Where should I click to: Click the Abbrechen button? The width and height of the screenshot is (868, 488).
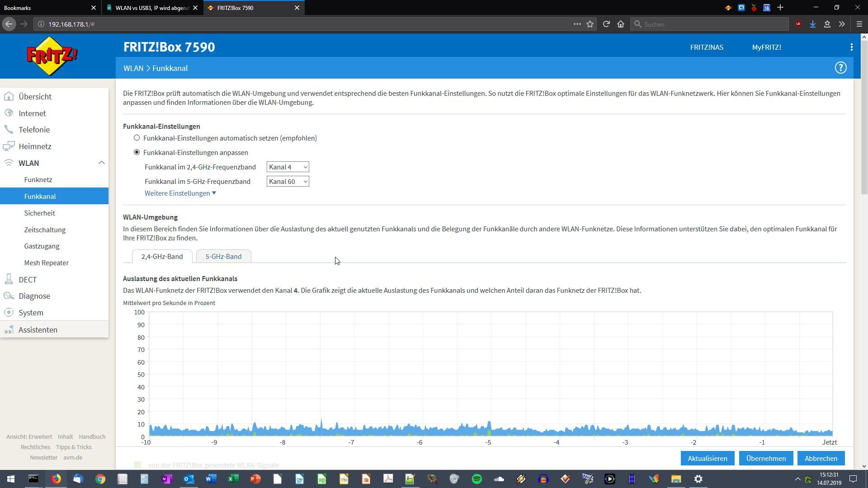821,458
